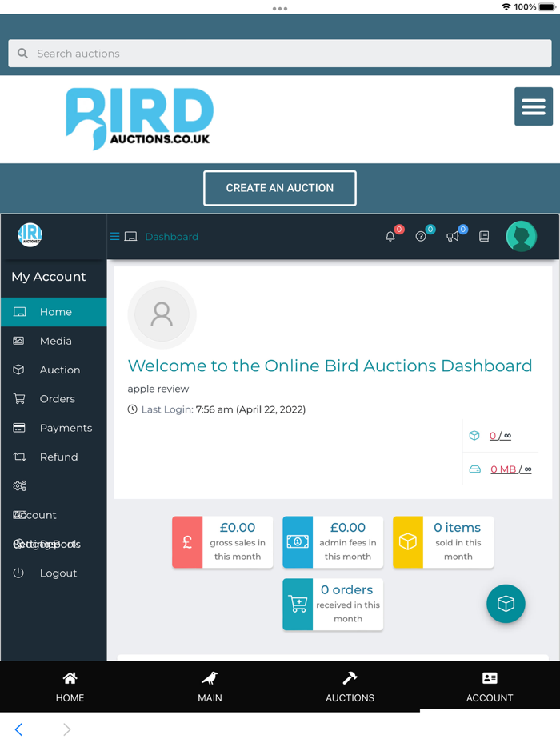Click the Create An Auction button
Image resolution: width=560 pixels, height=747 pixels.
(x=280, y=188)
